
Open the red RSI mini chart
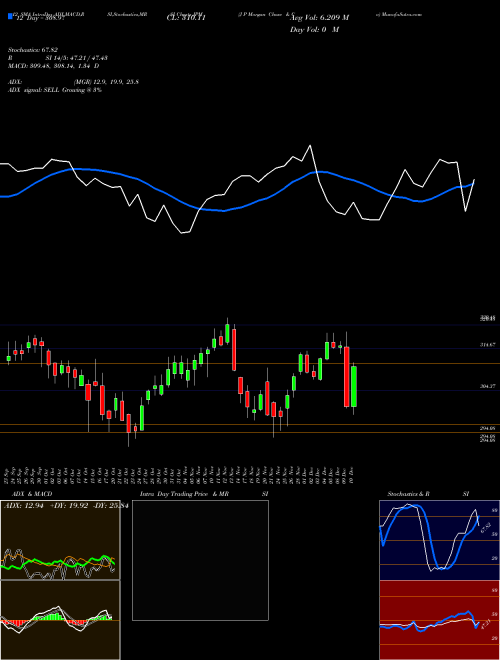click(439, 620)
